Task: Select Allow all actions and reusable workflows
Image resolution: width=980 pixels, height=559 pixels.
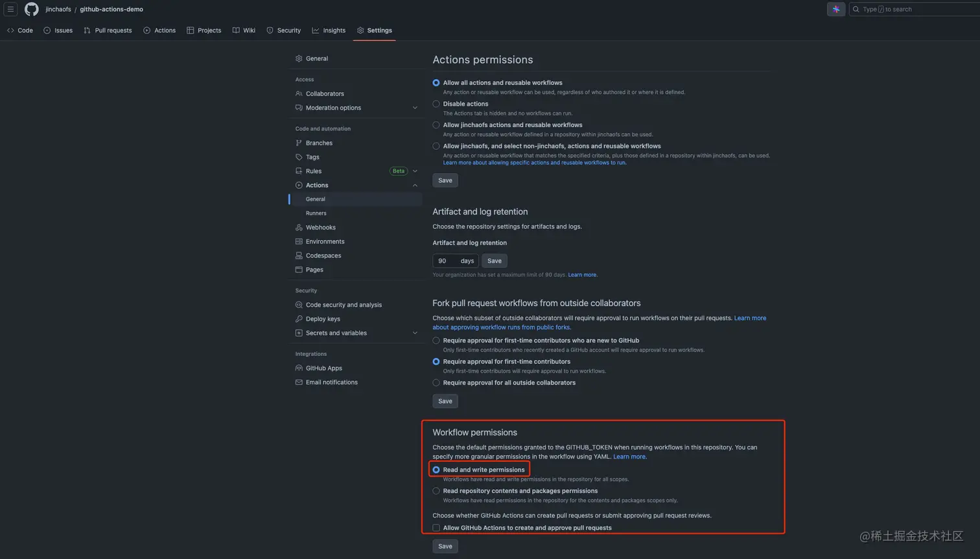Action: (x=436, y=83)
